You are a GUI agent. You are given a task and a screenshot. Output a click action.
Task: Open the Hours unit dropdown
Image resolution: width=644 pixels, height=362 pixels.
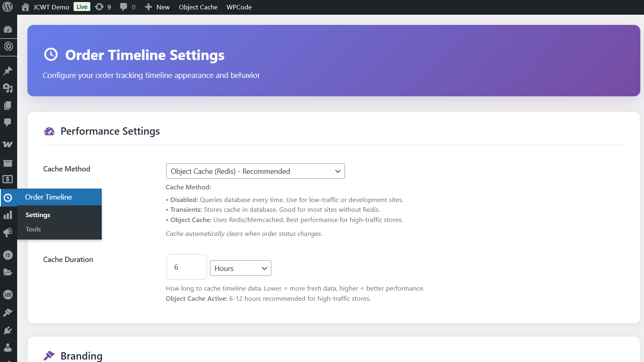click(x=241, y=268)
